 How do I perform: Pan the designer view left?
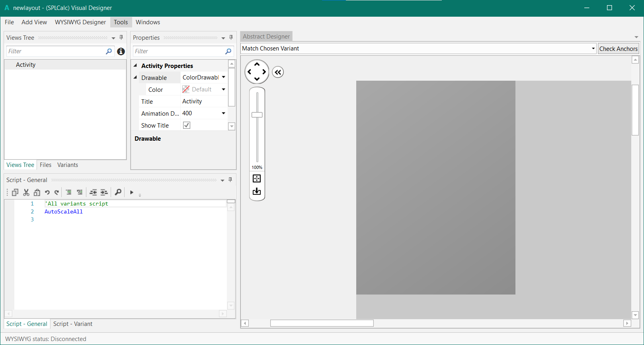pyautogui.click(x=250, y=72)
